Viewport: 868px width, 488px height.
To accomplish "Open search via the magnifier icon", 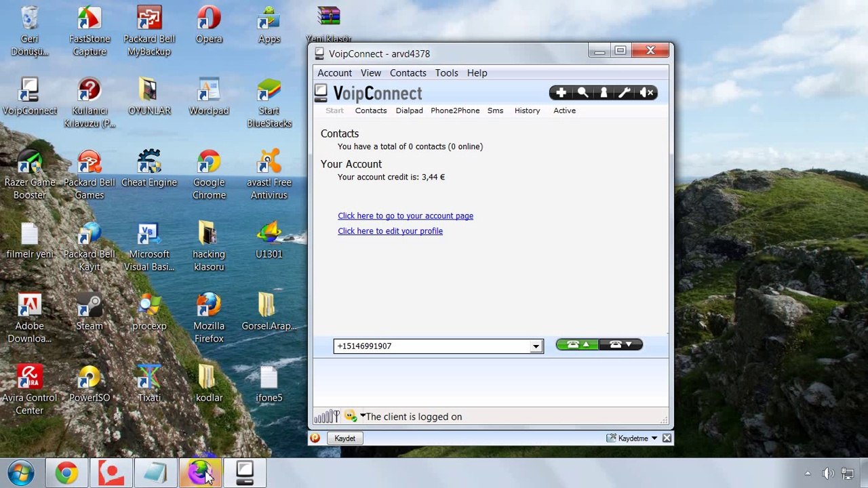I will pyautogui.click(x=583, y=93).
